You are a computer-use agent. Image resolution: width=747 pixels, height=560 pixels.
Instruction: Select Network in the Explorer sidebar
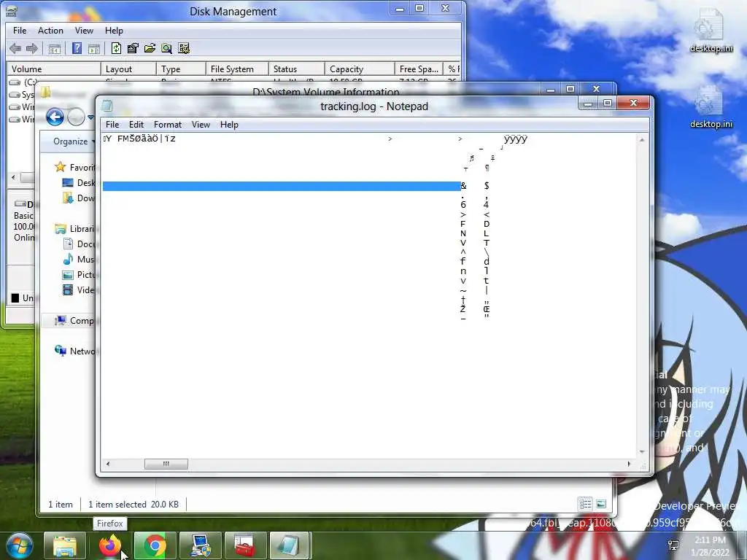tap(75, 351)
